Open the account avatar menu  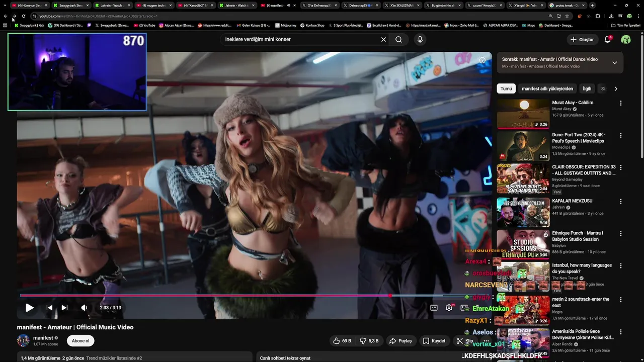(x=626, y=39)
